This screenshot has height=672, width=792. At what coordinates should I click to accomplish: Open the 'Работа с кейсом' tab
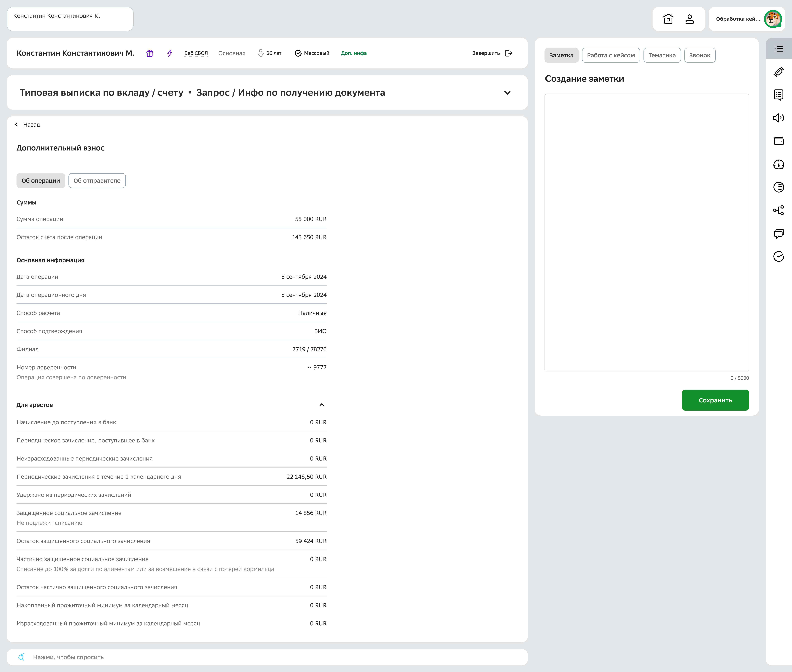(x=611, y=55)
